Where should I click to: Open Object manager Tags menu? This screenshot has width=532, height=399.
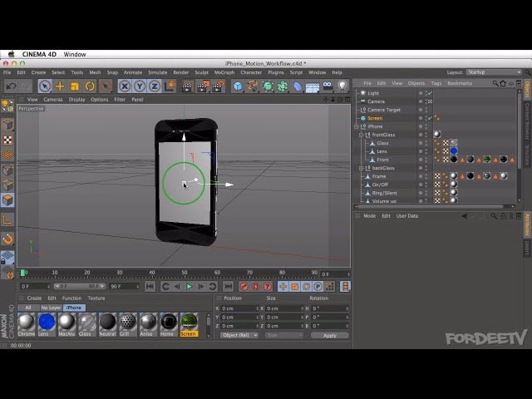pos(436,83)
